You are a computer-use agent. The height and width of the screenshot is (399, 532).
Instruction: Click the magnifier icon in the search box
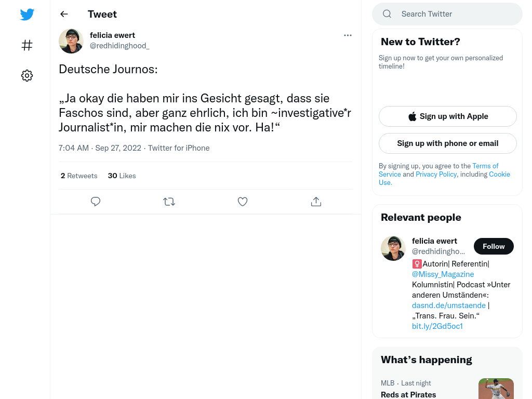(387, 14)
